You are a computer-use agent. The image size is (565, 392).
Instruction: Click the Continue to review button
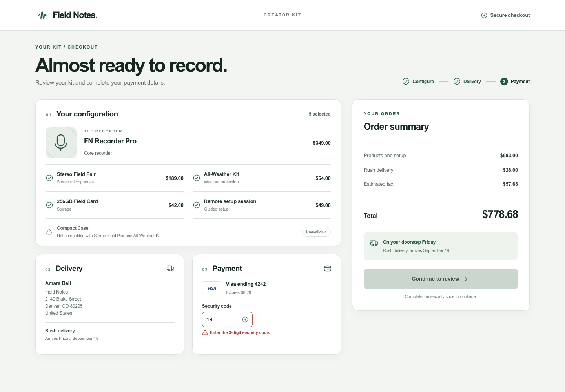pyautogui.click(x=441, y=279)
